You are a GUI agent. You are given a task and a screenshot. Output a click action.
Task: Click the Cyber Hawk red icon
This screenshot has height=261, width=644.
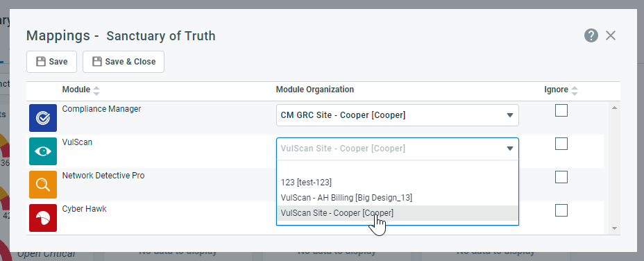43,218
